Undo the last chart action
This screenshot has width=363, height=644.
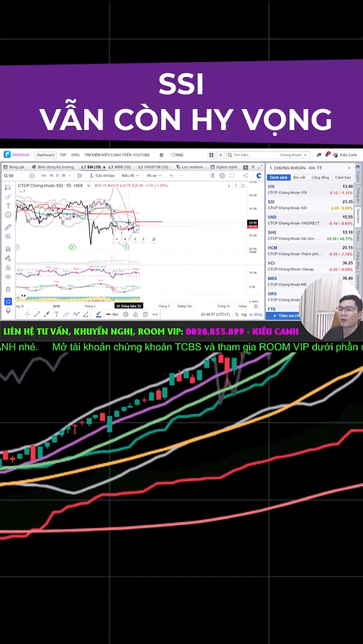coord(171,176)
